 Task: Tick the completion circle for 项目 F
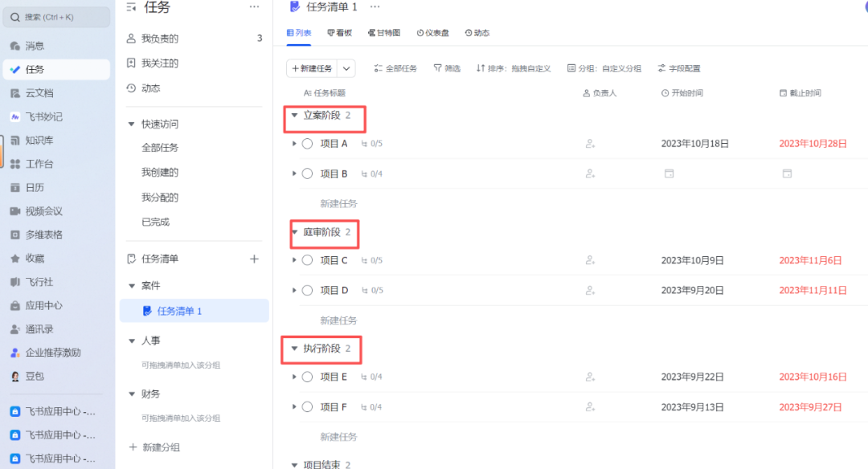tap(307, 407)
